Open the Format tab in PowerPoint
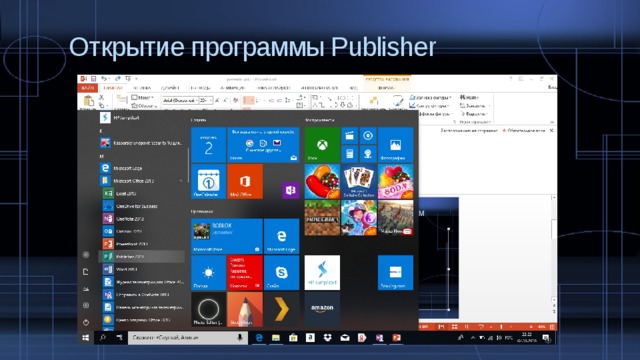Screen dimensions: 640x360 [x=386, y=88]
